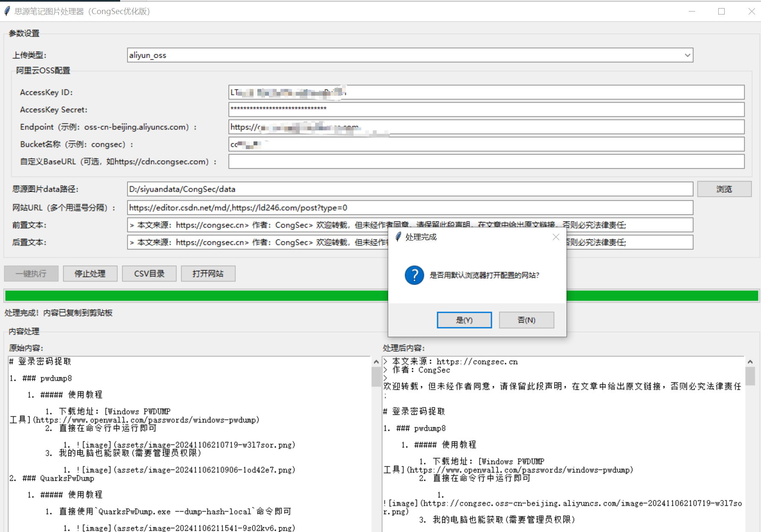Focus the AccessKey Secret password field
Viewport: 761px width, 532px height.
point(487,109)
